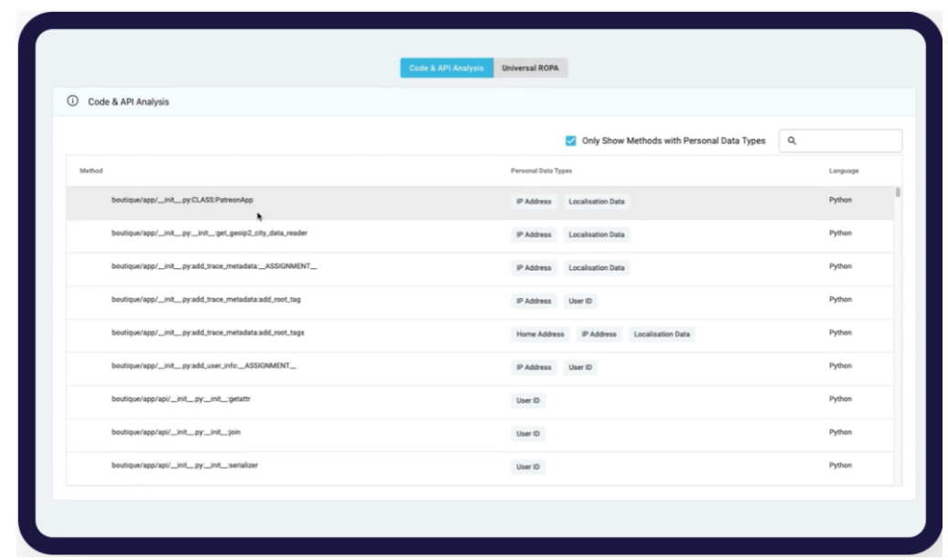Image resolution: width=948 pixels, height=560 pixels.
Task: Click Localisation Data tag in PatreonApp row
Action: click(596, 202)
